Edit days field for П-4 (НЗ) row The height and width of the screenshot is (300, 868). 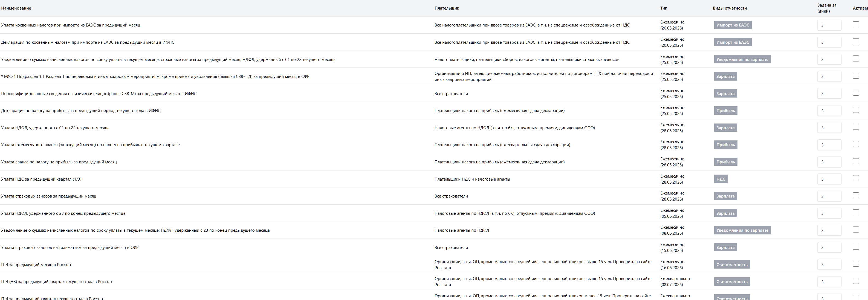[x=829, y=281]
